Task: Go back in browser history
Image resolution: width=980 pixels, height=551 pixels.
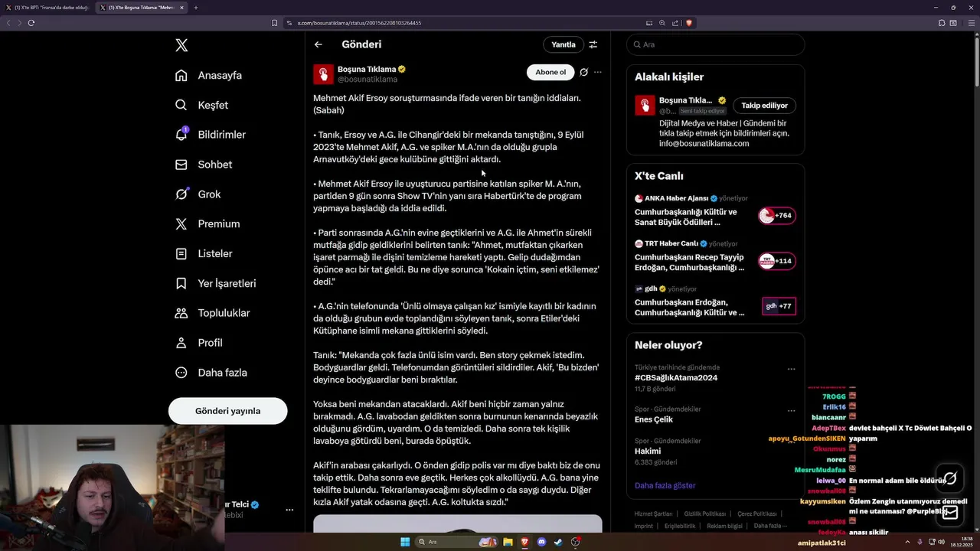Action: point(8,23)
